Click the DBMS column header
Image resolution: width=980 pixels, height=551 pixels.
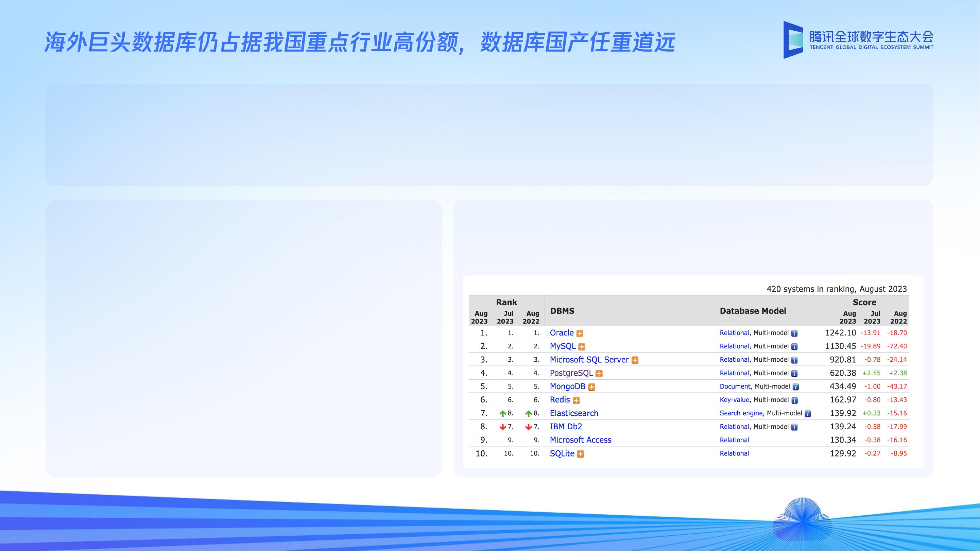tap(561, 311)
